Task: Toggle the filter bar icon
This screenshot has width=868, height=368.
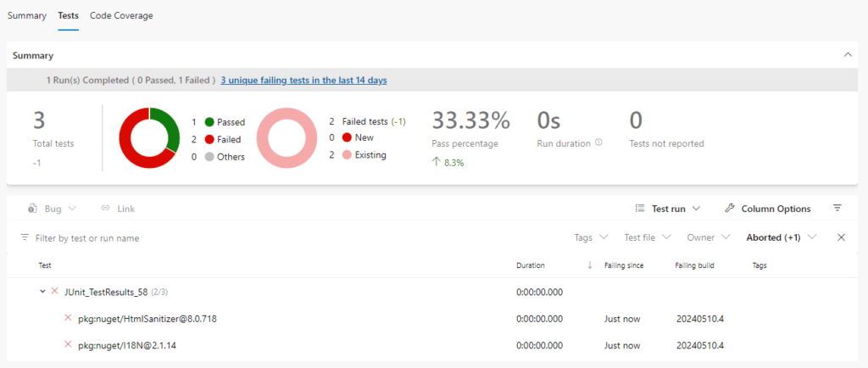Action: [837, 208]
